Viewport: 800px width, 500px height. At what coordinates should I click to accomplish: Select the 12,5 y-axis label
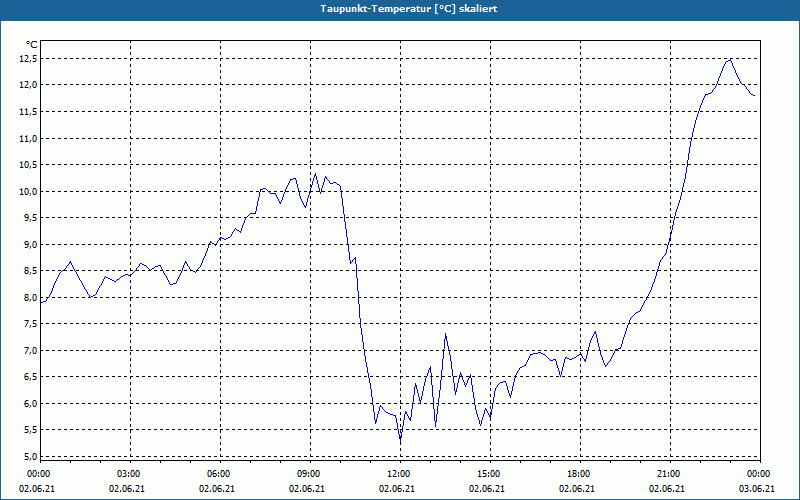point(28,59)
